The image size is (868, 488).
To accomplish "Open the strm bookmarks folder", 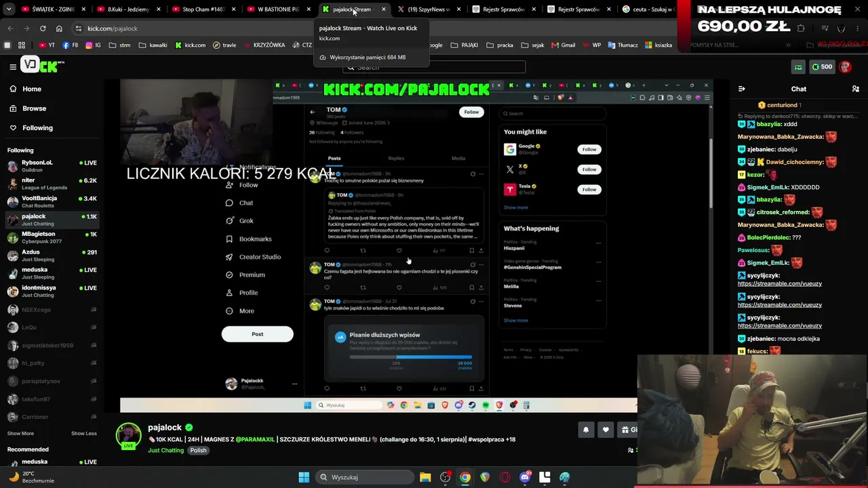I will pos(119,45).
